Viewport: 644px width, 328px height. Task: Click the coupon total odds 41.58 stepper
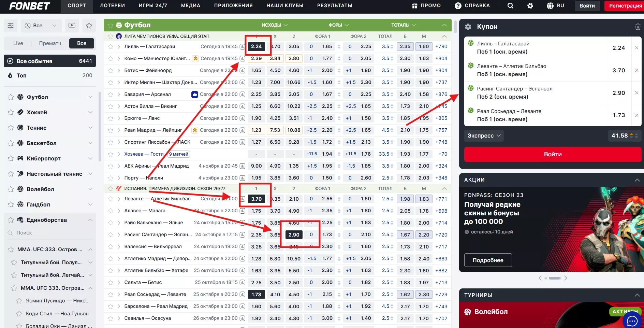[x=634, y=136]
